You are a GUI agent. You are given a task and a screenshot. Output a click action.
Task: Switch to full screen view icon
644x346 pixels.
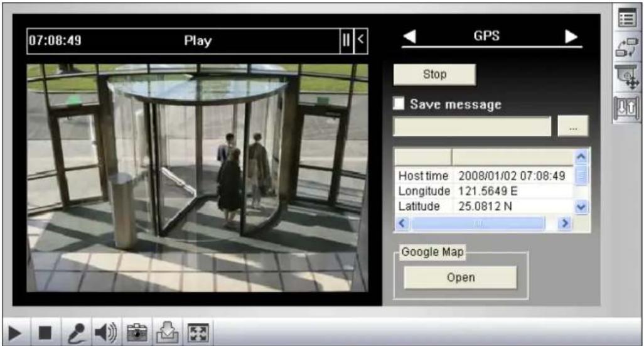coord(198,332)
